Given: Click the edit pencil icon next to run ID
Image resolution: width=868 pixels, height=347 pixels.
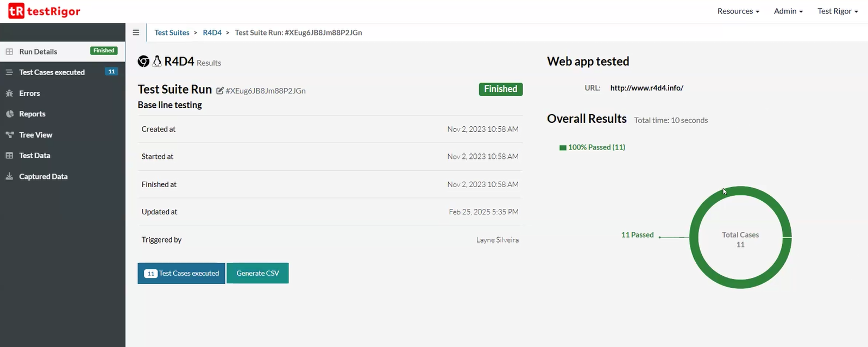Looking at the screenshot, I should pyautogui.click(x=220, y=91).
